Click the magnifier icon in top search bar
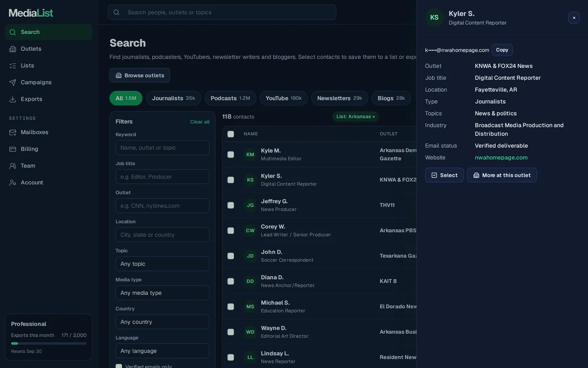 pyautogui.click(x=116, y=12)
